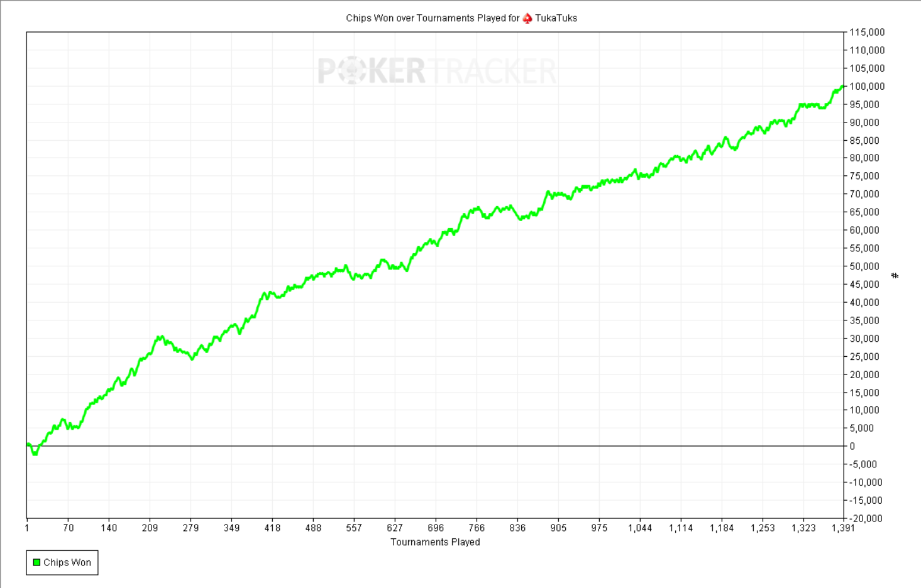Click x-axis tick label "1,323"
This screenshot has height=588, width=921.
point(803,528)
